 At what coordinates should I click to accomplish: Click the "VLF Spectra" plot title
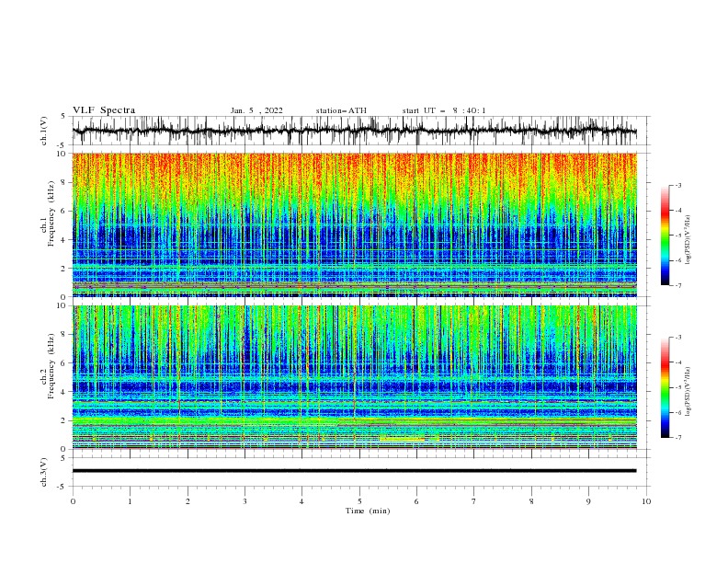[104, 110]
